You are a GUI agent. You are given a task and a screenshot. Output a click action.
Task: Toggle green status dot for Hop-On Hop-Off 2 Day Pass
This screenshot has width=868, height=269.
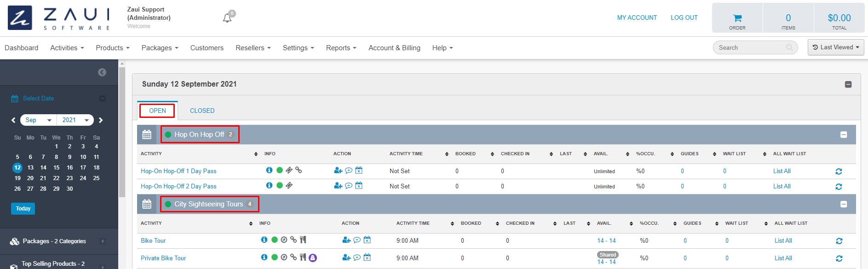(x=279, y=186)
